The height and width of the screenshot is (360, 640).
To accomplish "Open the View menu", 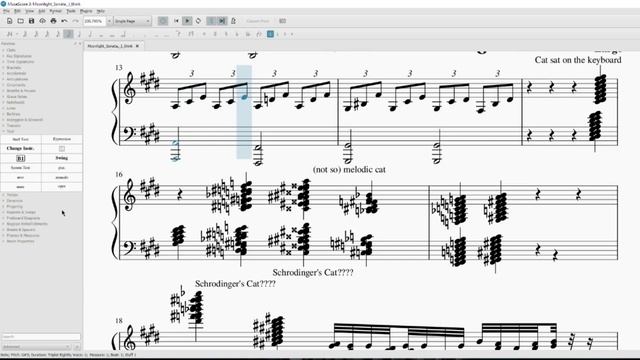I will 29,11.
